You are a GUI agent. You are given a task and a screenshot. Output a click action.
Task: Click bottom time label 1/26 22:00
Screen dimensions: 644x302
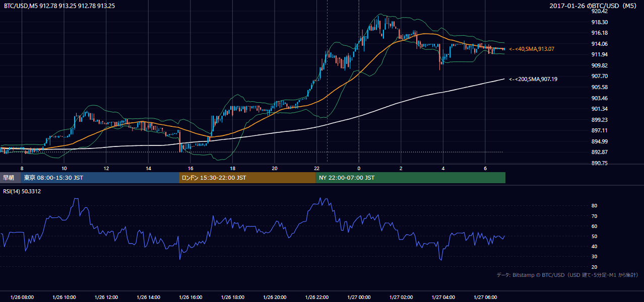(316, 297)
